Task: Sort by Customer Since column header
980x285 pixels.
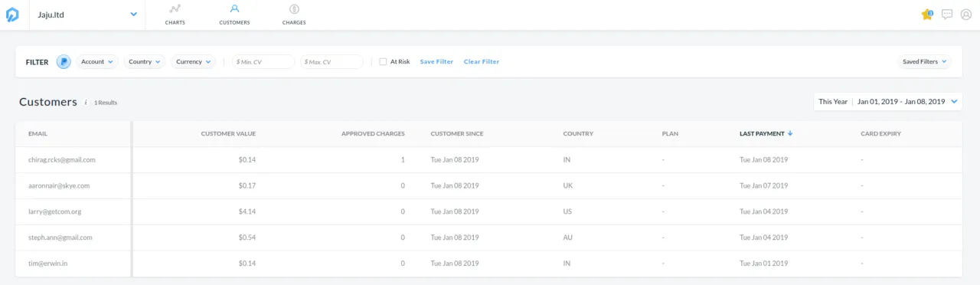Action: (x=457, y=134)
